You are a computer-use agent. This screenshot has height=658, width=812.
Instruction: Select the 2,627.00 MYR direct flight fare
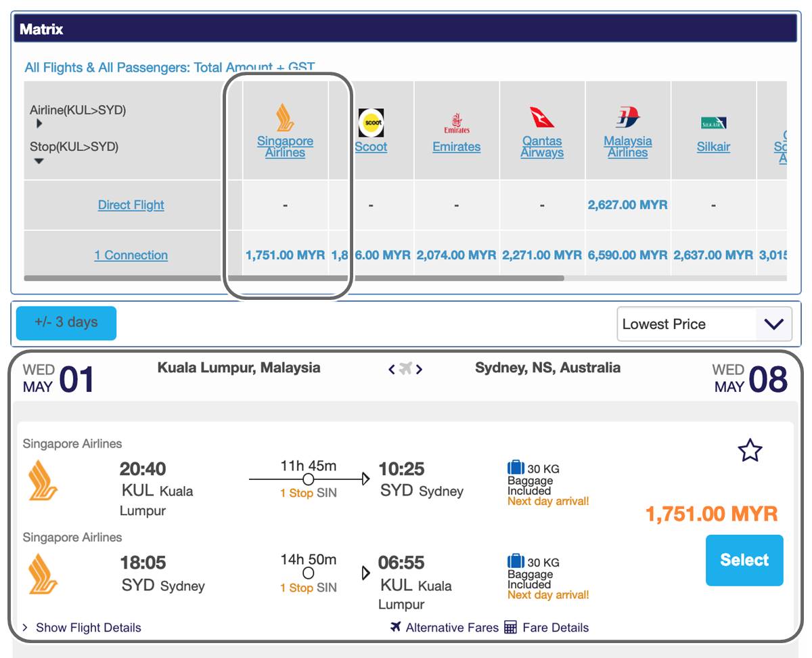point(628,205)
